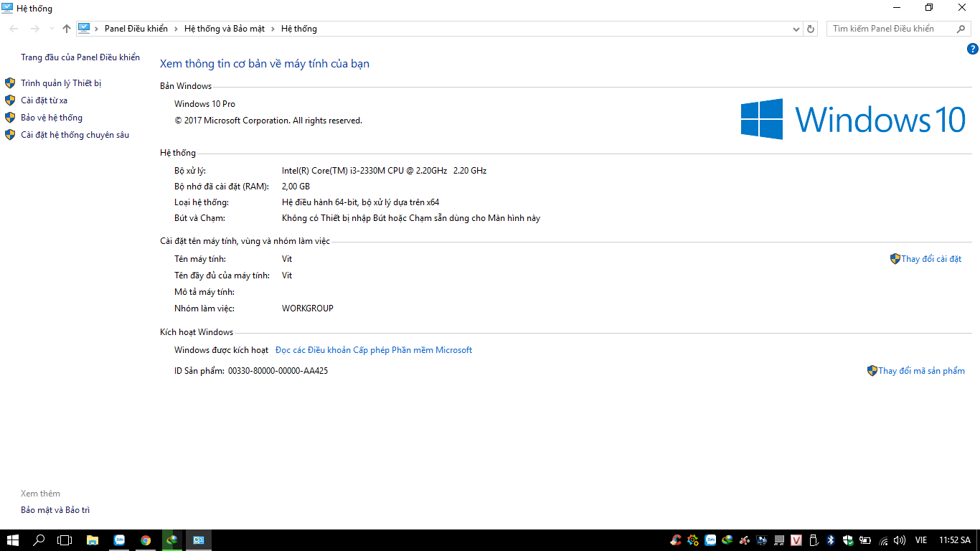Open Bảo mật và Bảo trì link
980x551 pixels.
[x=55, y=510]
